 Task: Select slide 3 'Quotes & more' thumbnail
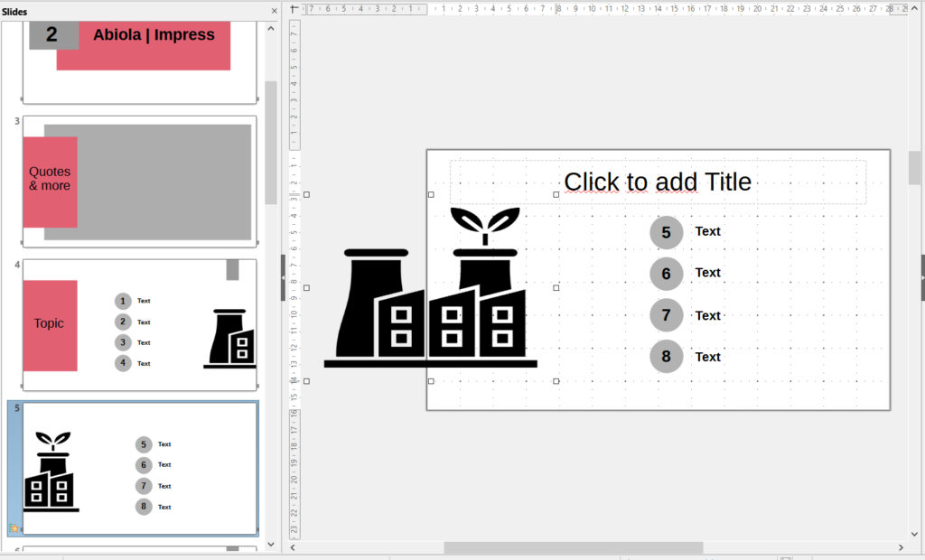(x=139, y=181)
